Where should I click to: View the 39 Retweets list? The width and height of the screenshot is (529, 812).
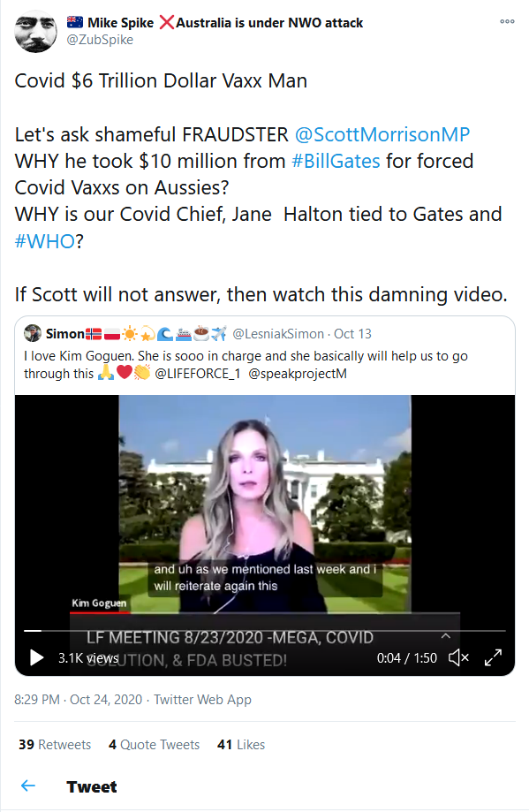pos(55,744)
